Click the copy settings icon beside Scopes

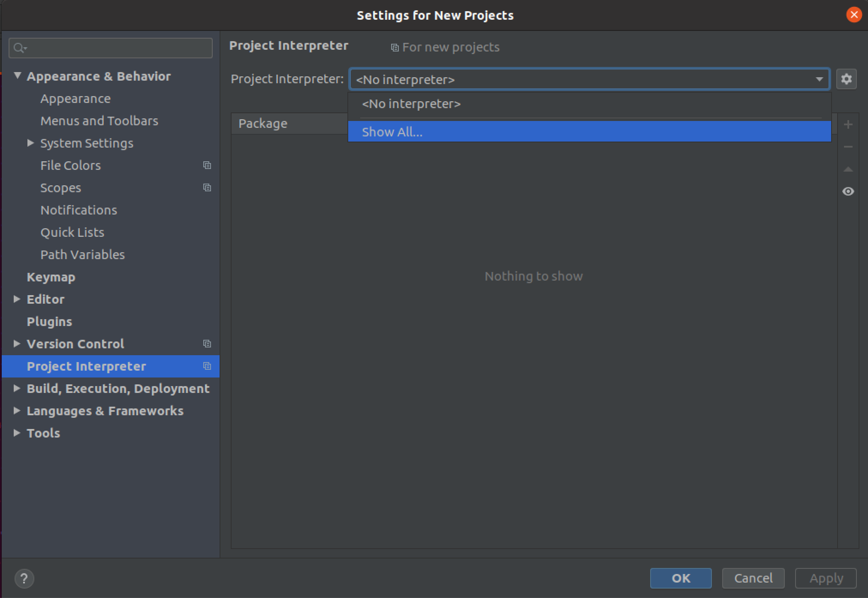(x=207, y=187)
